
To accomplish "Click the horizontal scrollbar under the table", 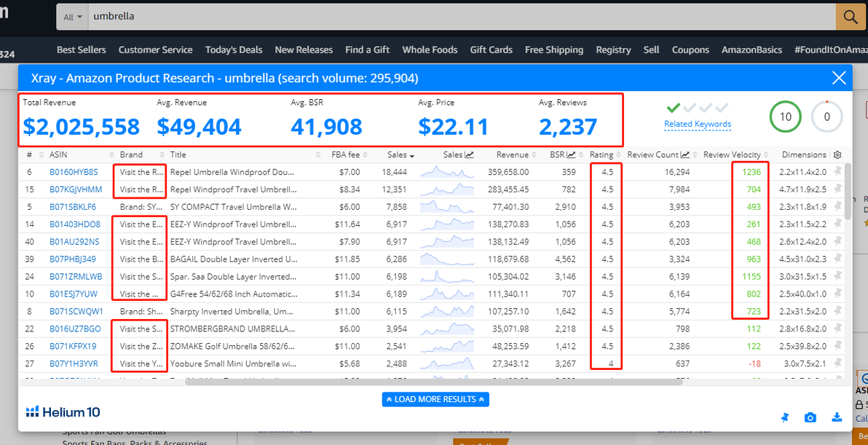I will tap(433, 381).
